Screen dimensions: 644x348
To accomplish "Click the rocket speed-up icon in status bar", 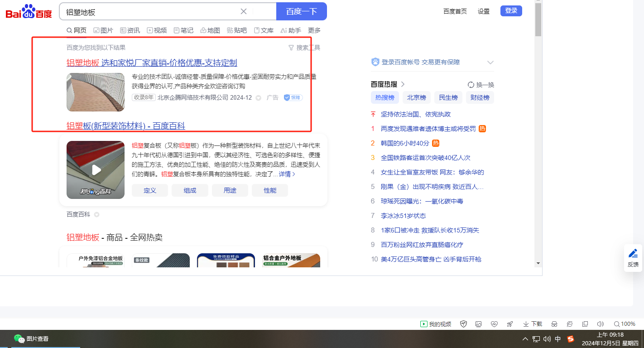I will click(x=509, y=324).
